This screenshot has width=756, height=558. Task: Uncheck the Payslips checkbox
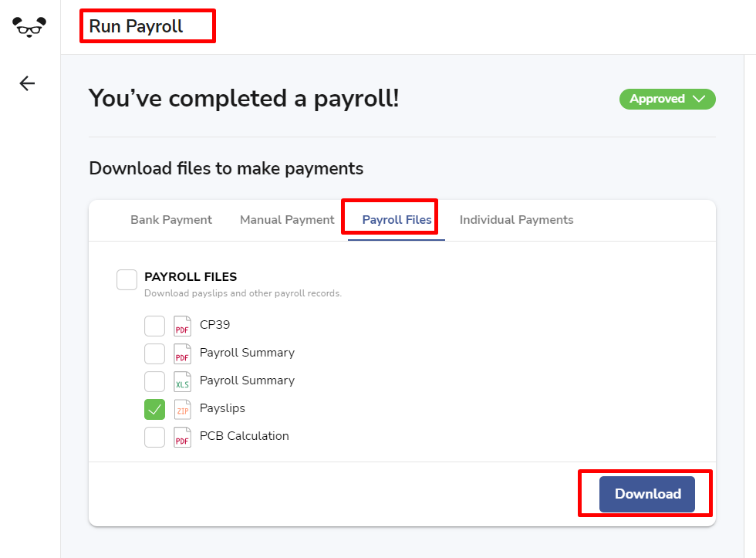click(155, 410)
